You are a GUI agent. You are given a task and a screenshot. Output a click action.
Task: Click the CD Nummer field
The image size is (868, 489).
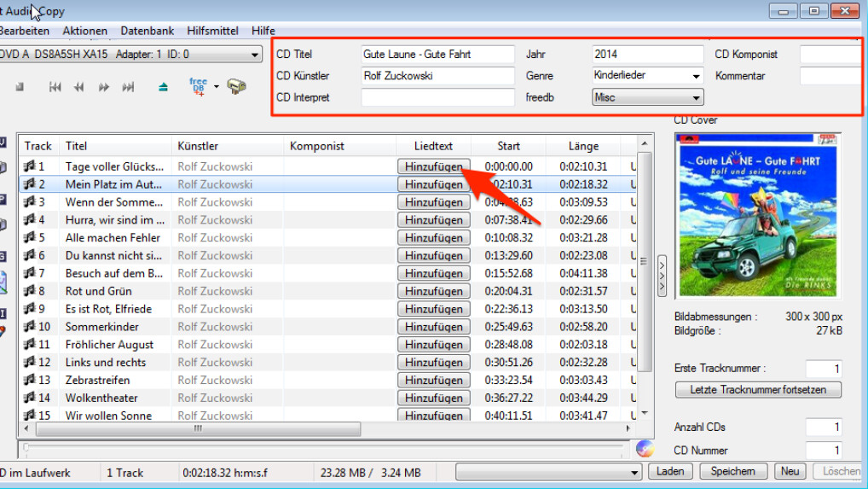coord(824,451)
